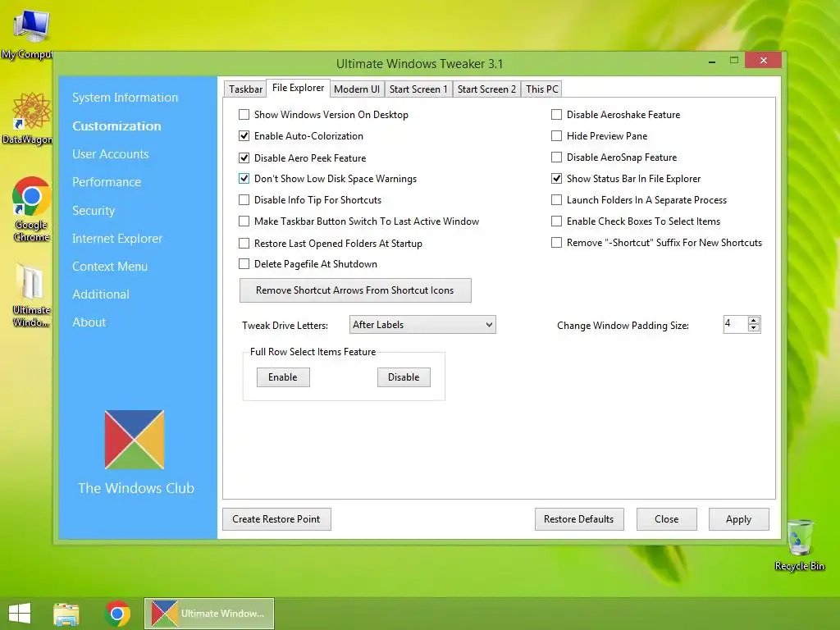
Task: Click the Apply button
Action: click(x=739, y=519)
